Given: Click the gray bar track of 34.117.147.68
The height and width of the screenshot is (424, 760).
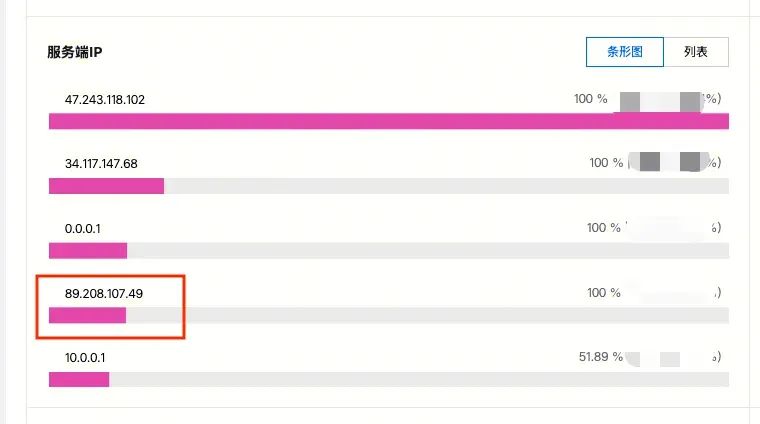Looking at the screenshot, I should [x=446, y=186].
